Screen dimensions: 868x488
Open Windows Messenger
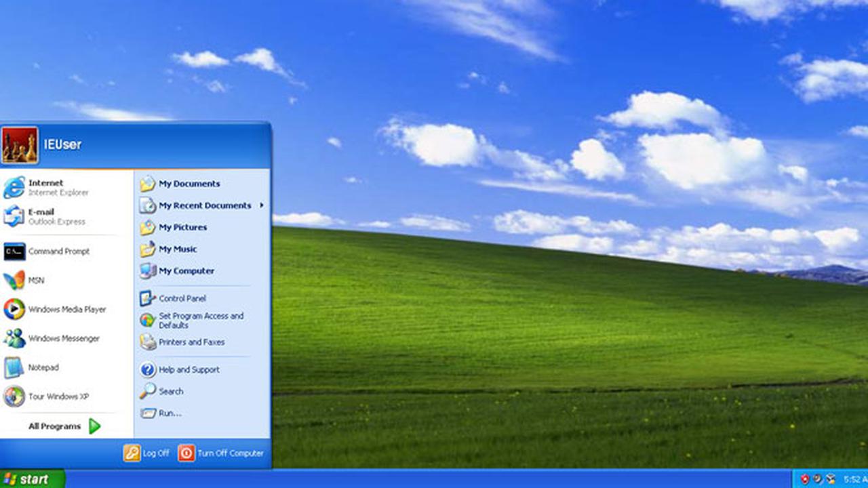[x=63, y=338]
